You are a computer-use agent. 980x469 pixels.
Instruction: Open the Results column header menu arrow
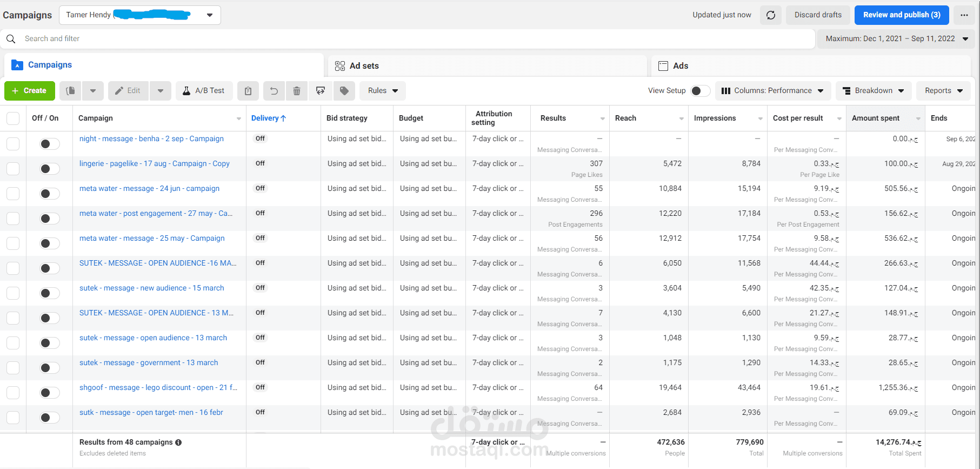pos(602,118)
